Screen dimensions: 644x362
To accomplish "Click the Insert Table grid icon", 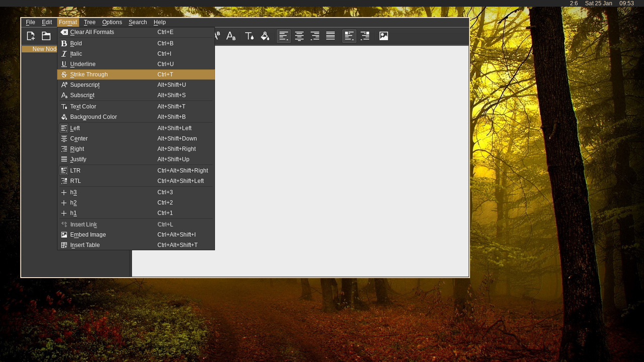I will click(64, 245).
